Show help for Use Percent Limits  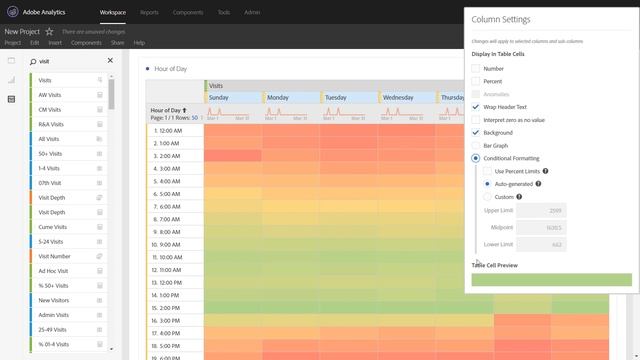(x=545, y=171)
